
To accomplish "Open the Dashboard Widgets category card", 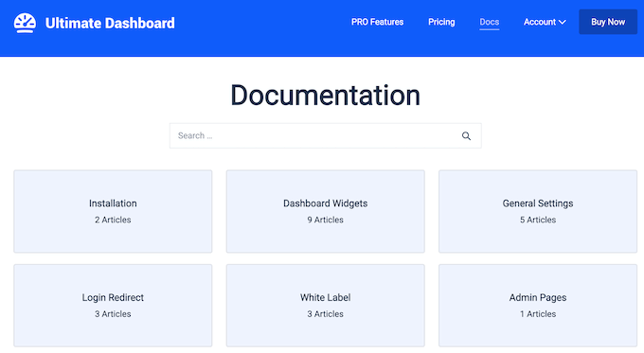I will (x=325, y=211).
